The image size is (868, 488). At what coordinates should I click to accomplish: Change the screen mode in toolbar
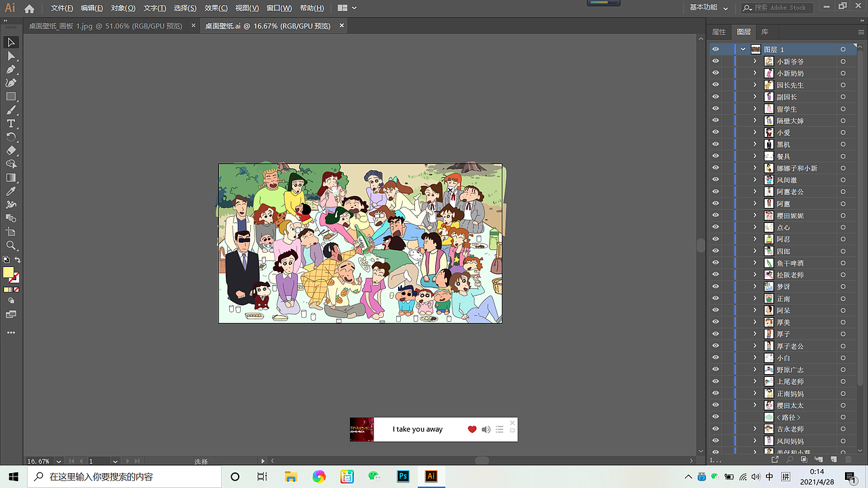pyautogui.click(x=11, y=314)
